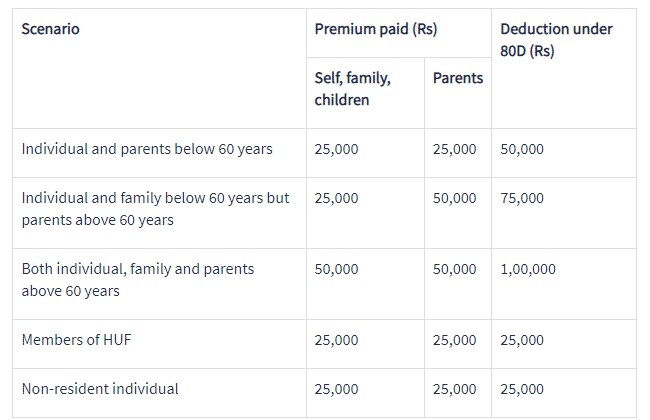Click the 75,000 deduction value
The image size is (650, 420).
pyautogui.click(x=521, y=198)
